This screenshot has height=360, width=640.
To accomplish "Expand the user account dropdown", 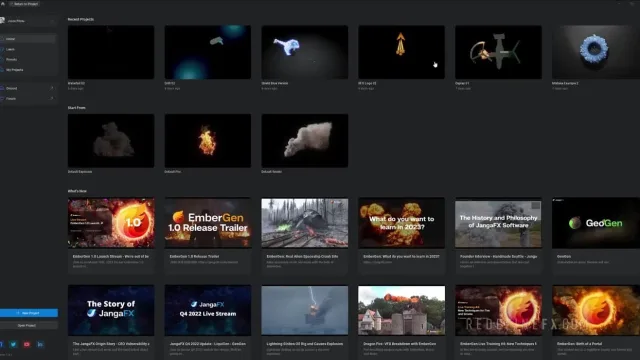I will pyautogui.click(x=52, y=21).
